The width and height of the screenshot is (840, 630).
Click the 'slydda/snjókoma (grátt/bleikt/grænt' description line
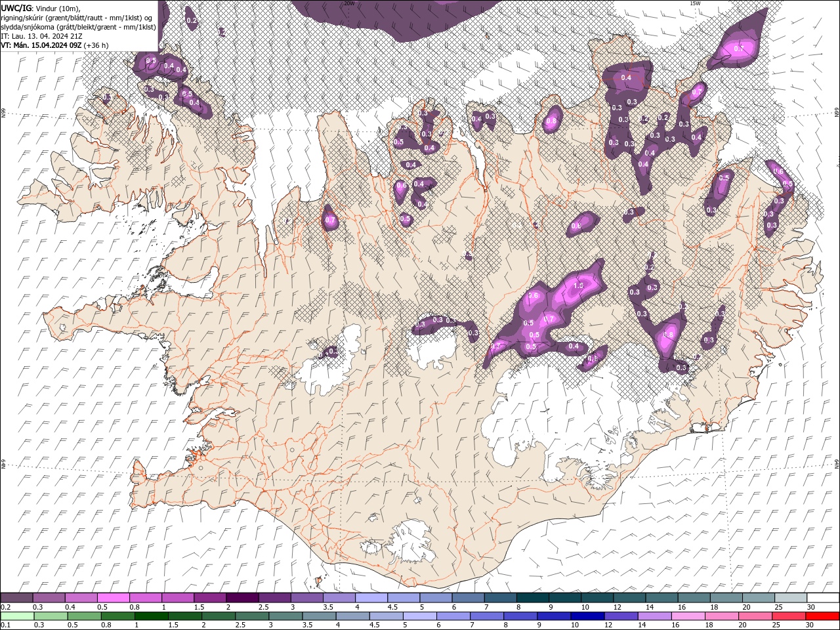79,27
